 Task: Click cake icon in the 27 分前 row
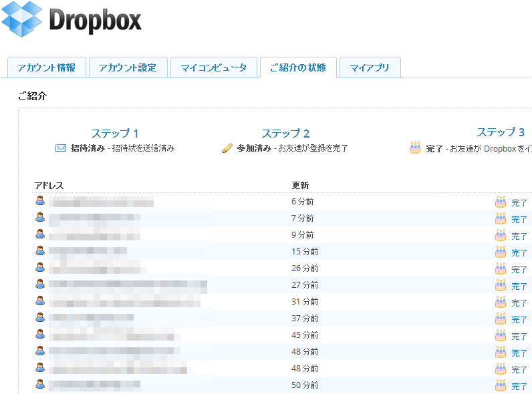501,285
